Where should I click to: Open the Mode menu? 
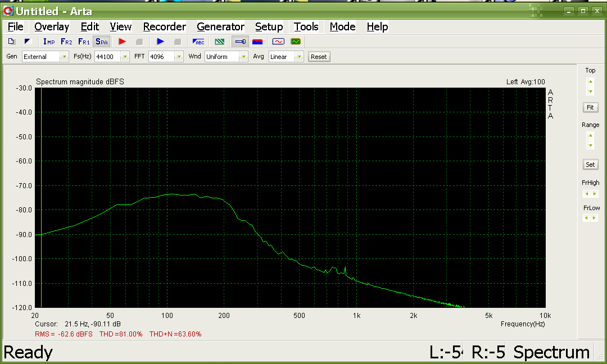click(343, 27)
